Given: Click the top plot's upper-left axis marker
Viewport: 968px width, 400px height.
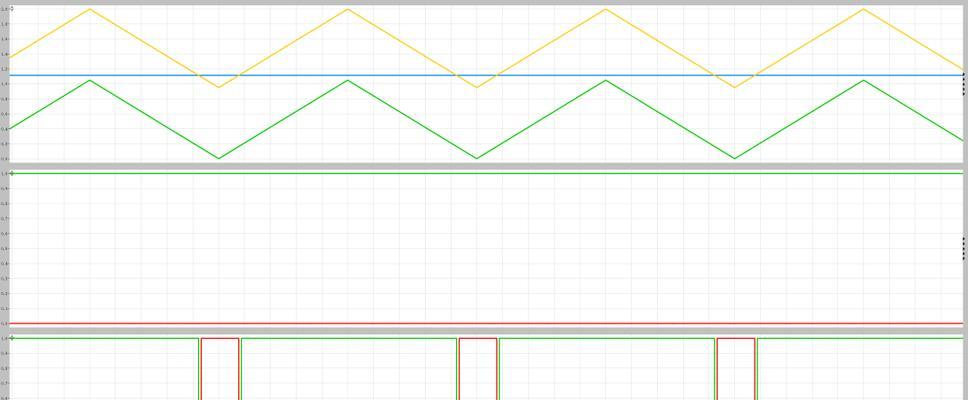Looking at the screenshot, I should point(12,9).
